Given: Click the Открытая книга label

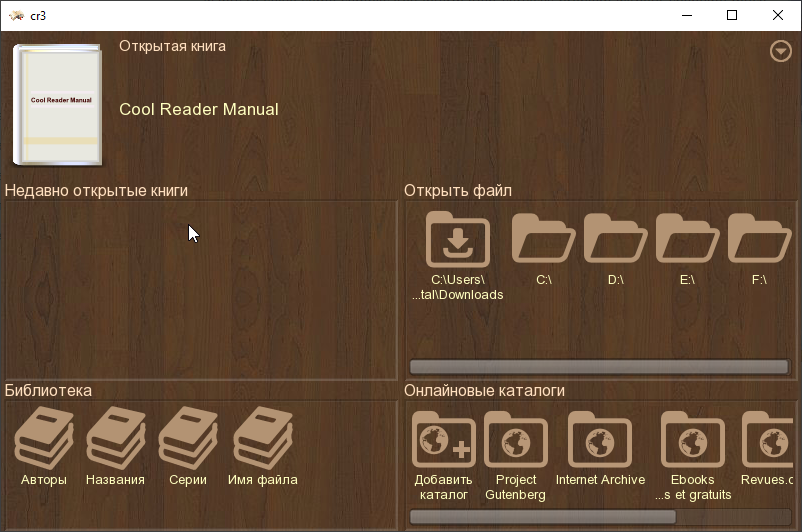Looking at the screenshot, I should (x=172, y=46).
